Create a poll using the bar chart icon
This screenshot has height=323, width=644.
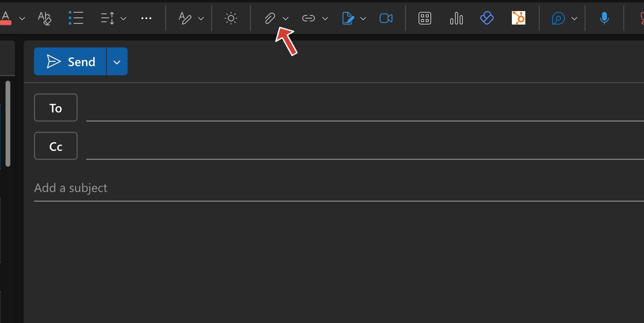point(456,18)
